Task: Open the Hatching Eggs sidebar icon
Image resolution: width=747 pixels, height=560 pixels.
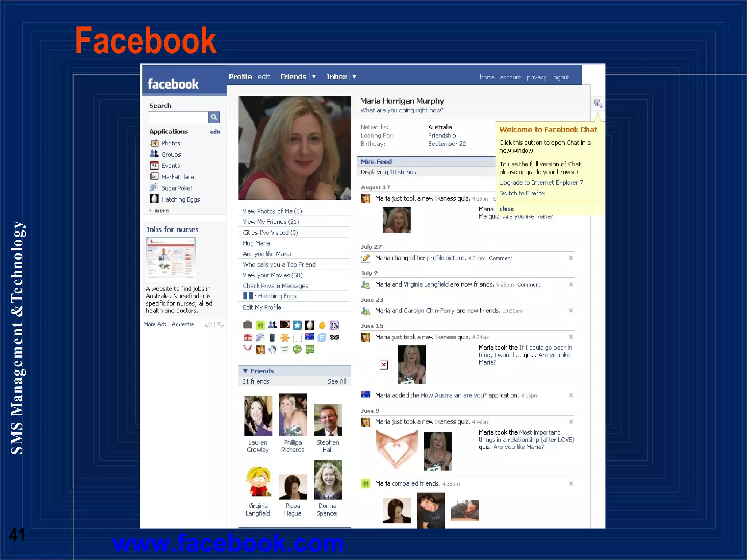Action: (154, 199)
